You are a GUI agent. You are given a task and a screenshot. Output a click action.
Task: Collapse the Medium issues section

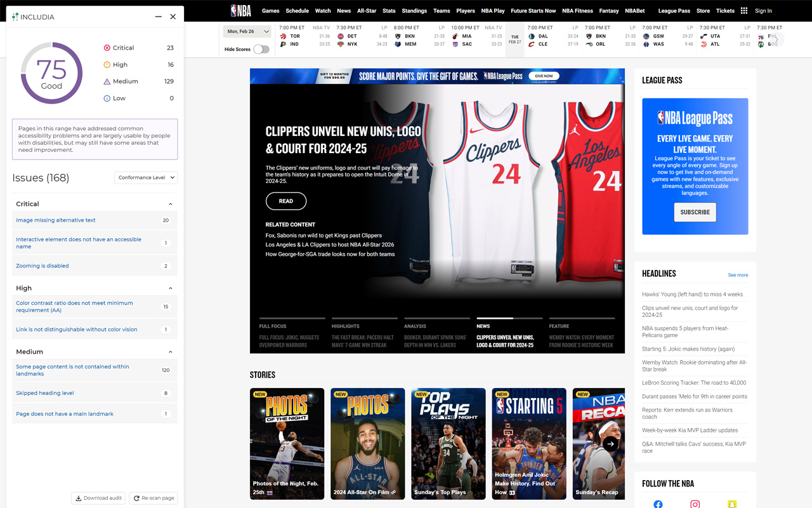171,352
